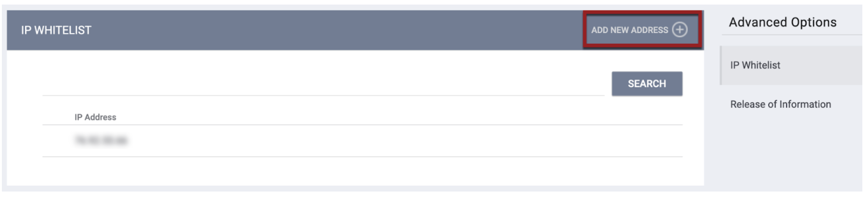
Task: Select the blurred IP address entry
Action: point(101,140)
